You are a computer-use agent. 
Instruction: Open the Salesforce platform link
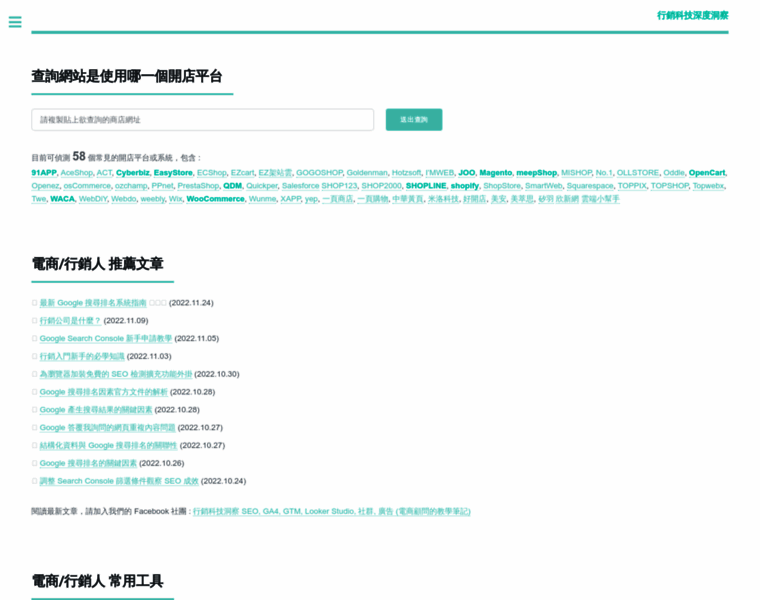[x=301, y=186]
